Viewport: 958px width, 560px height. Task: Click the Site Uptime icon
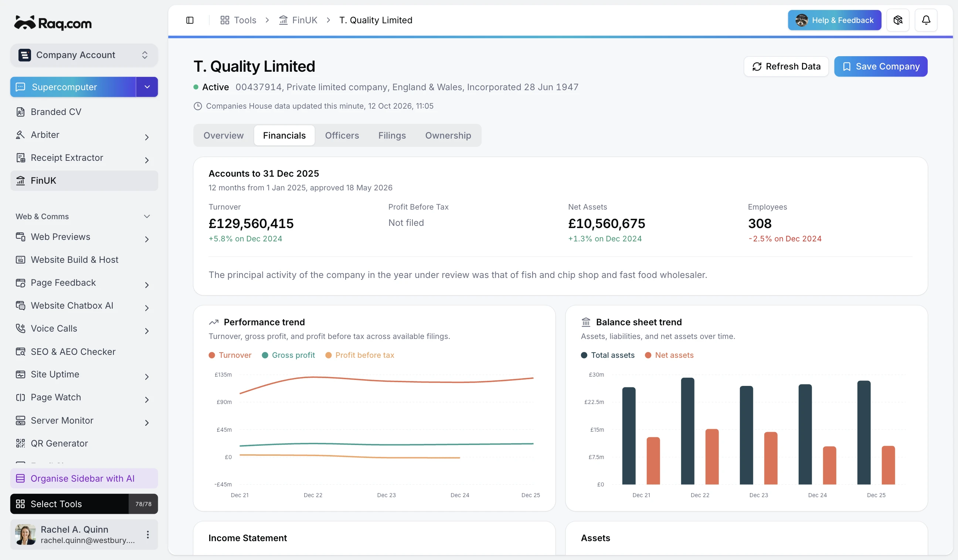coord(21,374)
